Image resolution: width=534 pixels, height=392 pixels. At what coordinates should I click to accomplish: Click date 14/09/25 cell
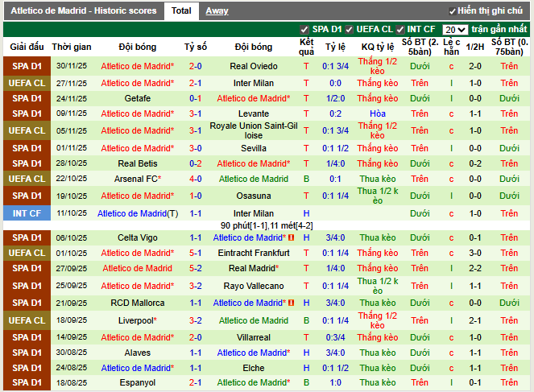coord(72,337)
